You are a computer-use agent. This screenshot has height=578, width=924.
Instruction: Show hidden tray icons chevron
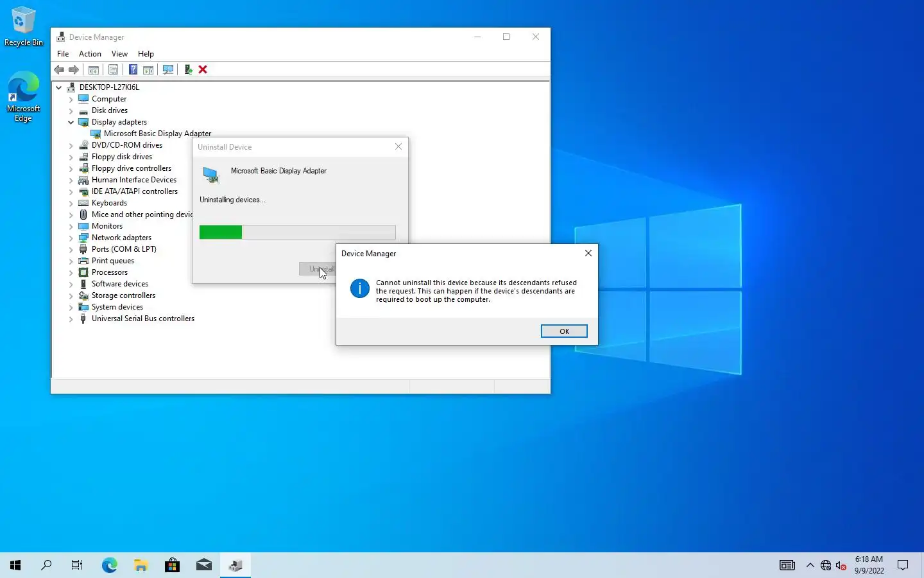tap(810, 566)
